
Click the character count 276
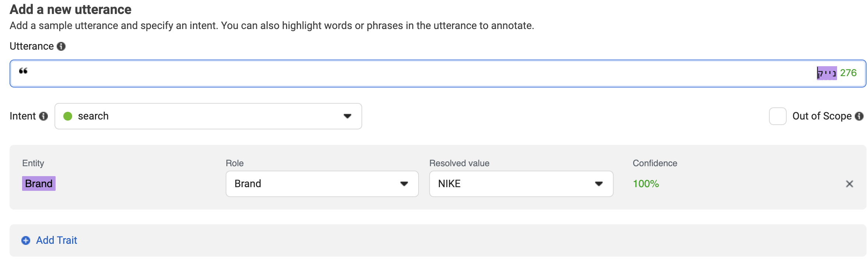(x=848, y=73)
